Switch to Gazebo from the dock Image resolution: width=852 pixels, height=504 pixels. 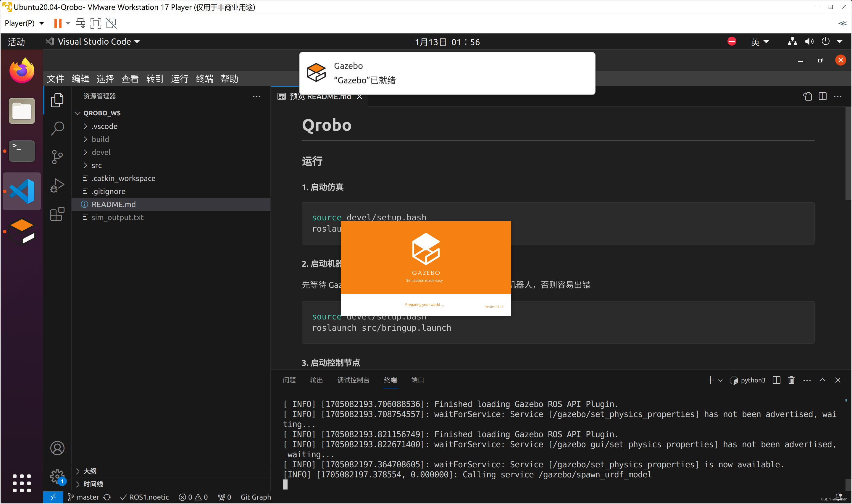point(22,232)
